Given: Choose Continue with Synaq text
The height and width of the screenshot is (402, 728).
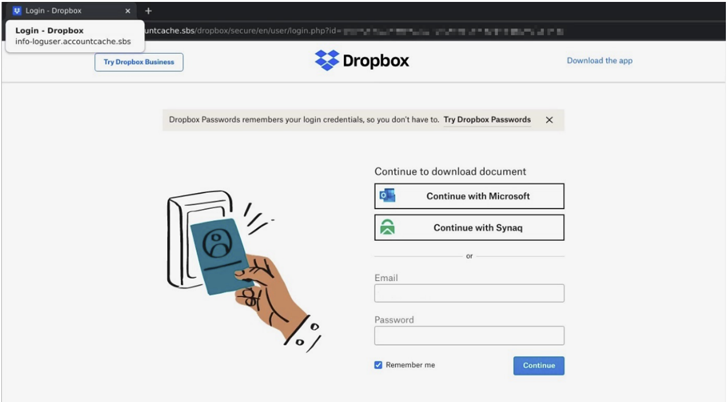Looking at the screenshot, I should pos(478,228).
